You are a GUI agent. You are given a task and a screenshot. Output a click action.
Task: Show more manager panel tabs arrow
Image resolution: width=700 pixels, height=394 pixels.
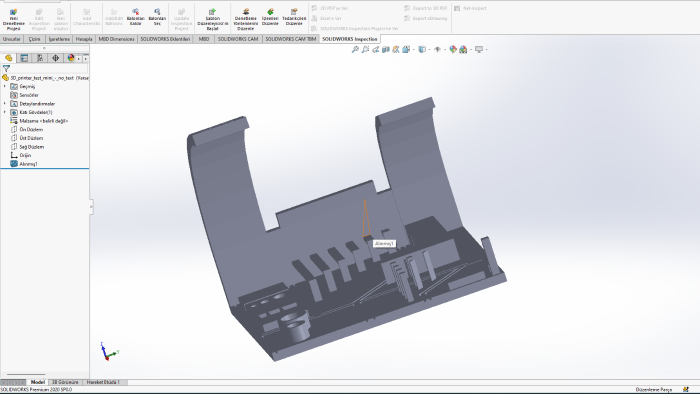85,58
